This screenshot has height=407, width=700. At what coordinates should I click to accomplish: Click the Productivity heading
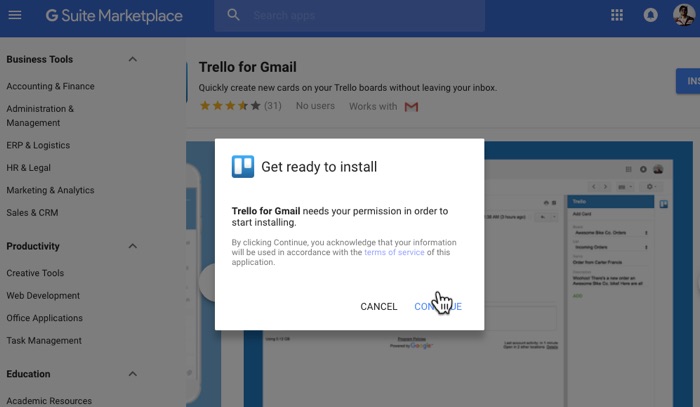(x=33, y=246)
